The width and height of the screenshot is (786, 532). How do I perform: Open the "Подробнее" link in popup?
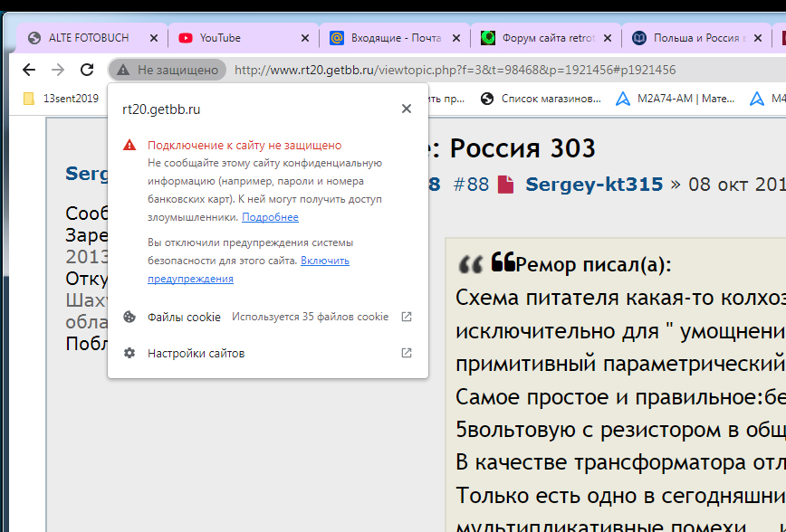(270, 217)
